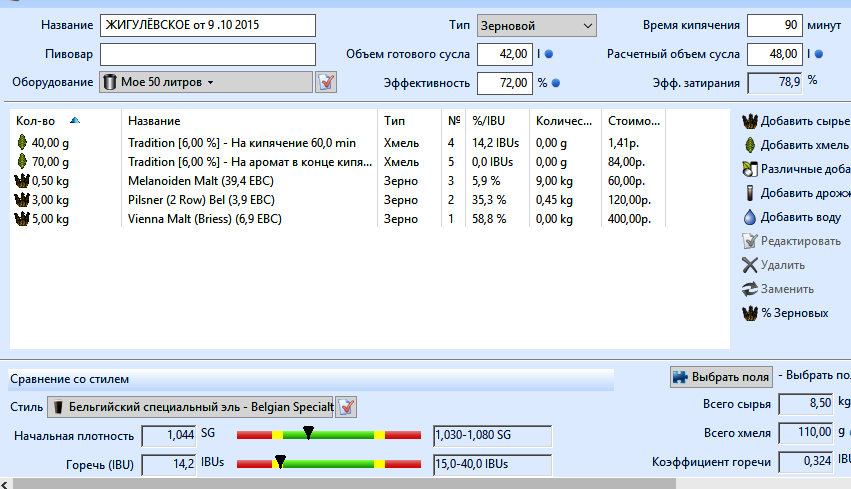The image size is (851, 489).
Task: Click horizontal scrollbar left arrow
Action: (5, 484)
